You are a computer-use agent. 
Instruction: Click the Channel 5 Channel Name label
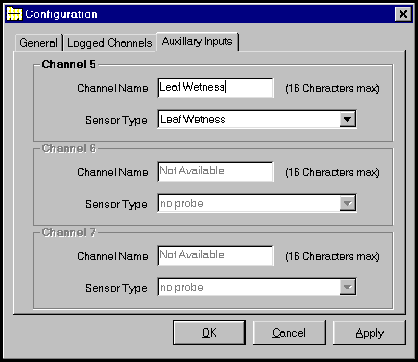(x=113, y=88)
